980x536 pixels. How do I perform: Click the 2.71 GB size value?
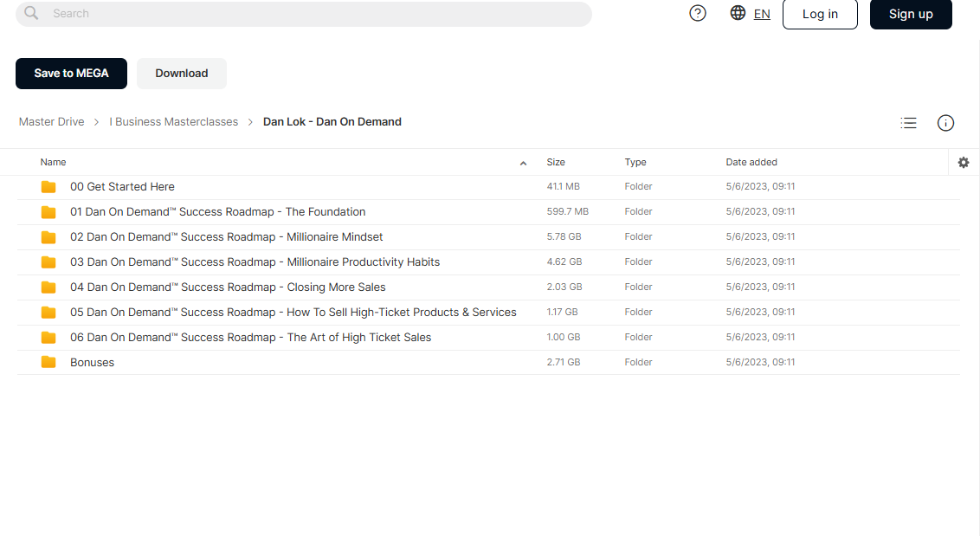pos(563,361)
